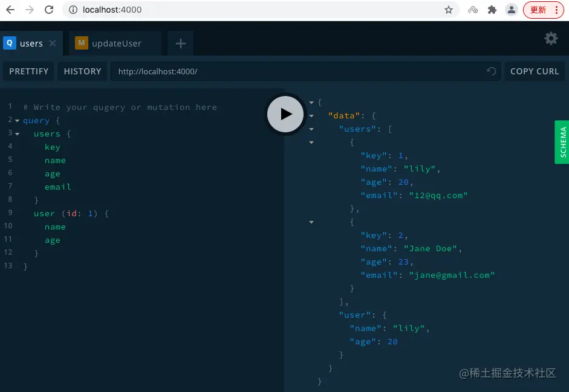Add a new tab with the plus icon
The height and width of the screenshot is (392, 569).
[180, 43]
